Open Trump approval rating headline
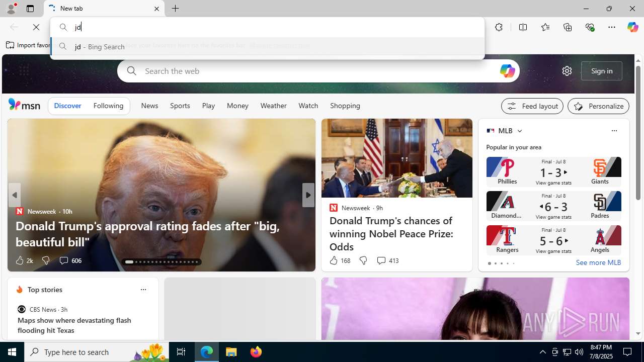Screen dimensions: 644x362 coord(147,234)
